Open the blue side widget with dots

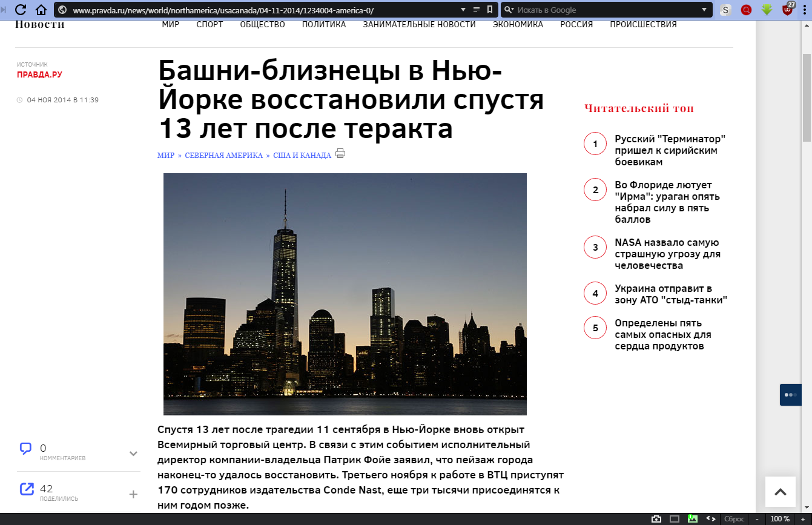click(791, 395)
